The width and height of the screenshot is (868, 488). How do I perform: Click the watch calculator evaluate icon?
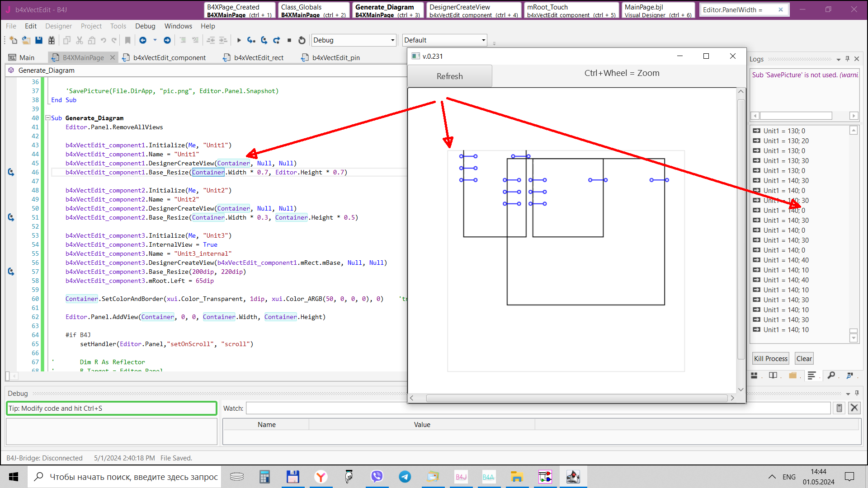[839, 408]
